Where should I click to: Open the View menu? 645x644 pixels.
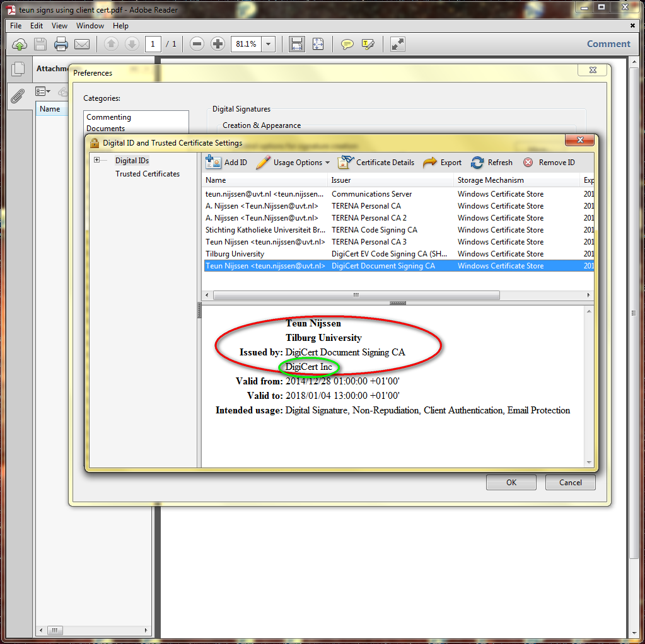point(59,26)
